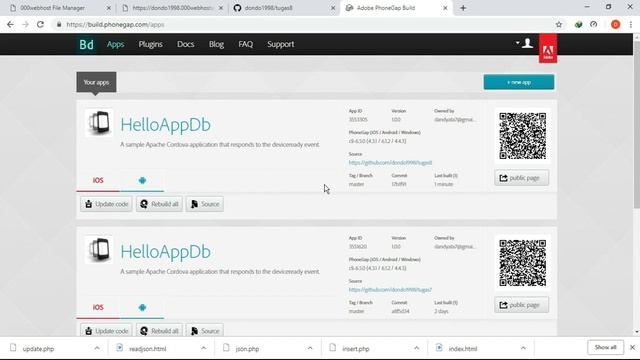Click Source button for first app
The width and height of the screenshot is (640, 360).
[x=205, y=204]
